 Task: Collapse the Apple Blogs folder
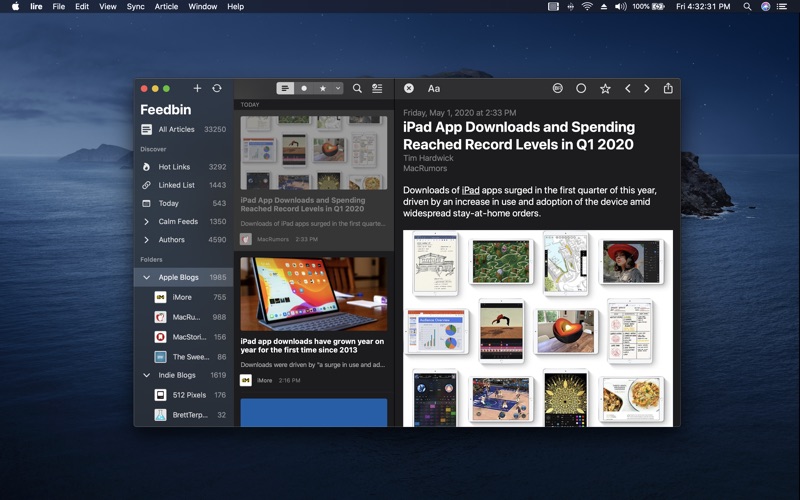[x=147, y=277]
